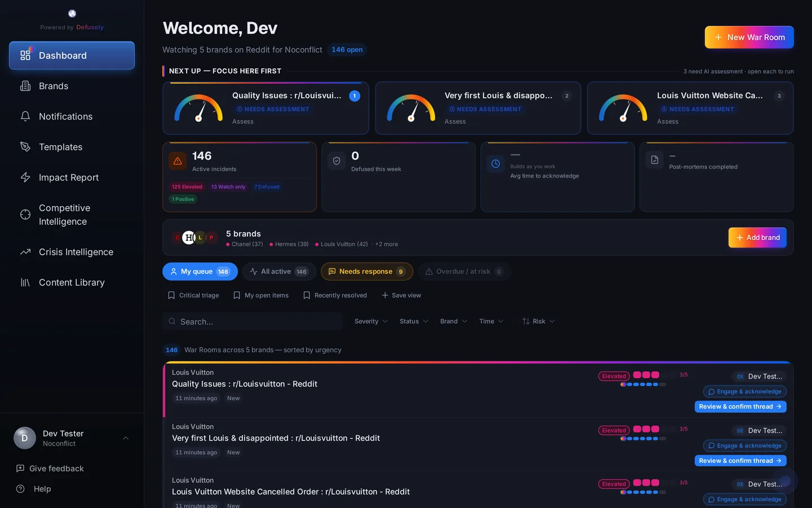Click Add brand button
The width and height of the screenshot is (812, 508).
point(757,238)
